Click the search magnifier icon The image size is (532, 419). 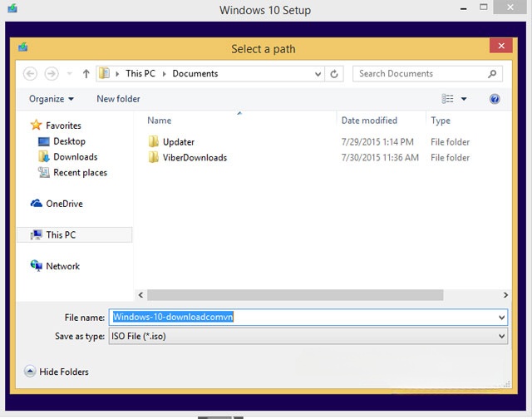pyautogui.click(x=492, y=74)
